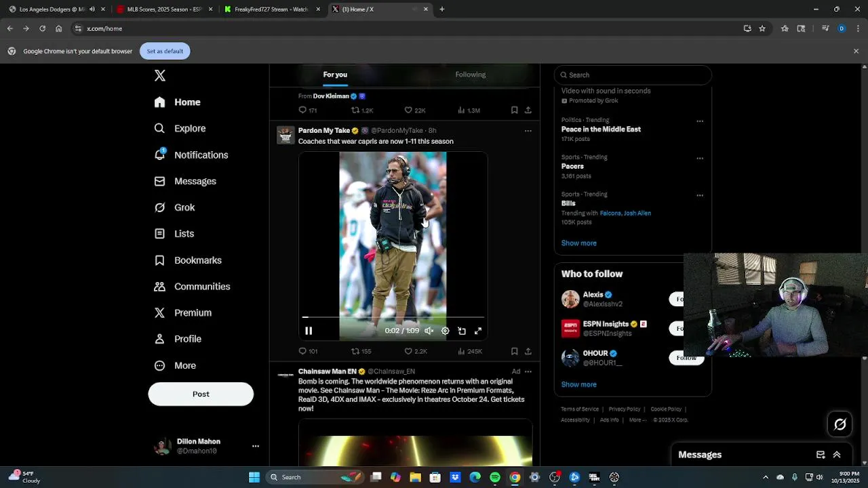Switch to the FreakyFred727 Stream tab
Viewport: 868px width, 488px height.
tap(272, 9)
